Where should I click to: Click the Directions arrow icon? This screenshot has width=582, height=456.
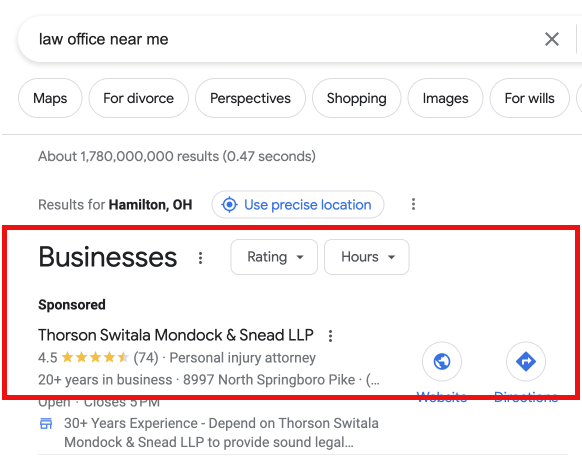click(x=526, y=361)
